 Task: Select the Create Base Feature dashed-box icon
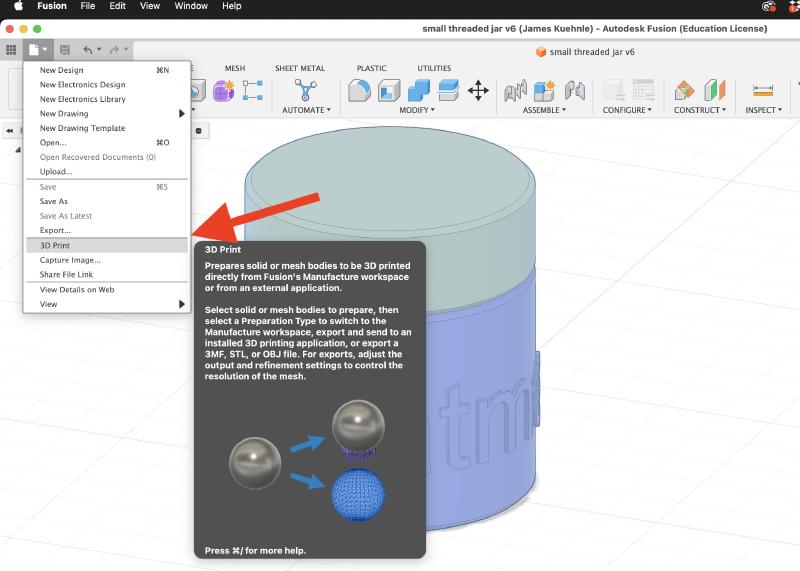click(x=253, y=91)
